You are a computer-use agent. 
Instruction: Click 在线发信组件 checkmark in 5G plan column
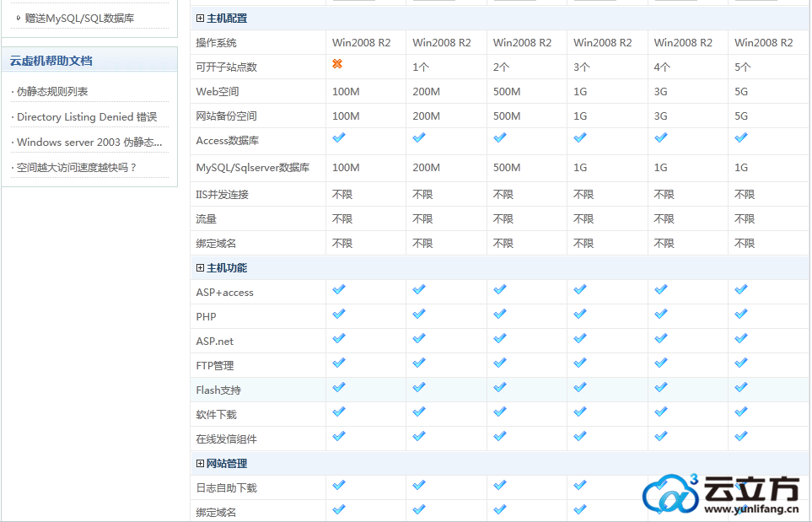pyautogui.click(x=741, y=435)
